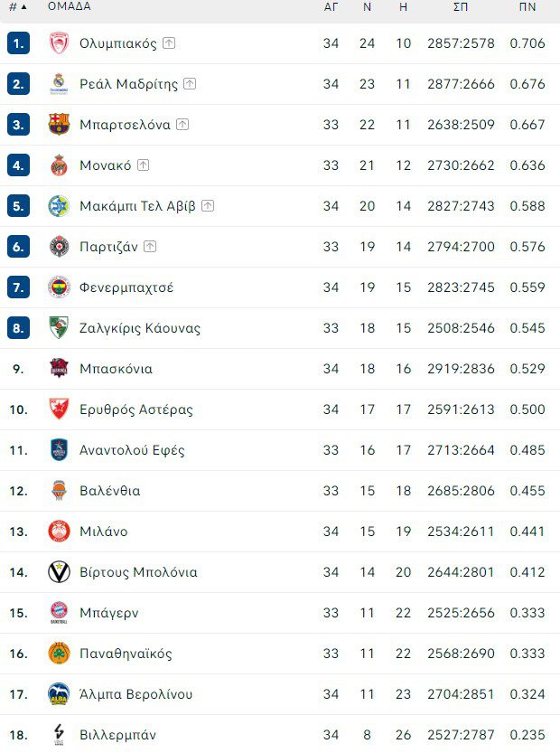Screen dimensions: 560x753
Task: Sort by the ΑΓ games column
Action: point(331,6)
